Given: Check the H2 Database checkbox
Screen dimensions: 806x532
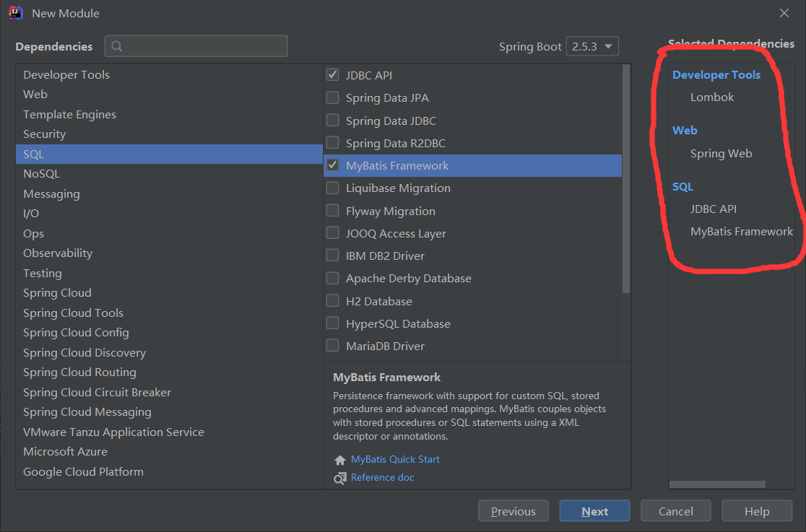Looking at the screenshot, I should coord(332,301).
